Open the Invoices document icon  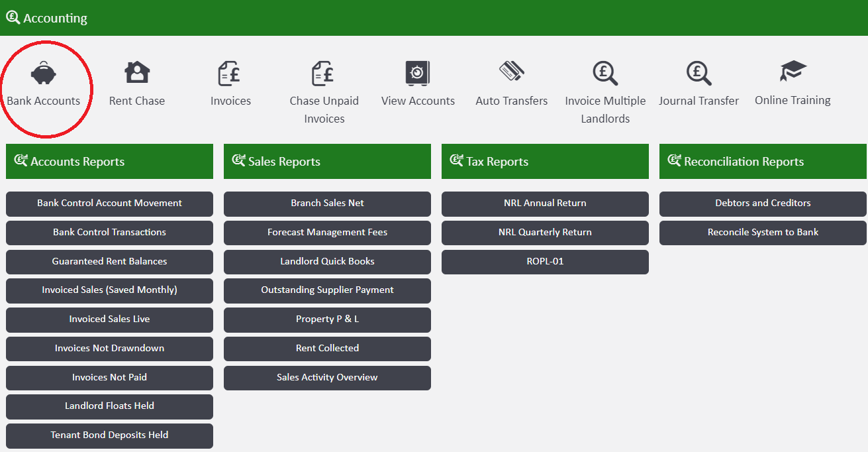(x=230, y=73)
